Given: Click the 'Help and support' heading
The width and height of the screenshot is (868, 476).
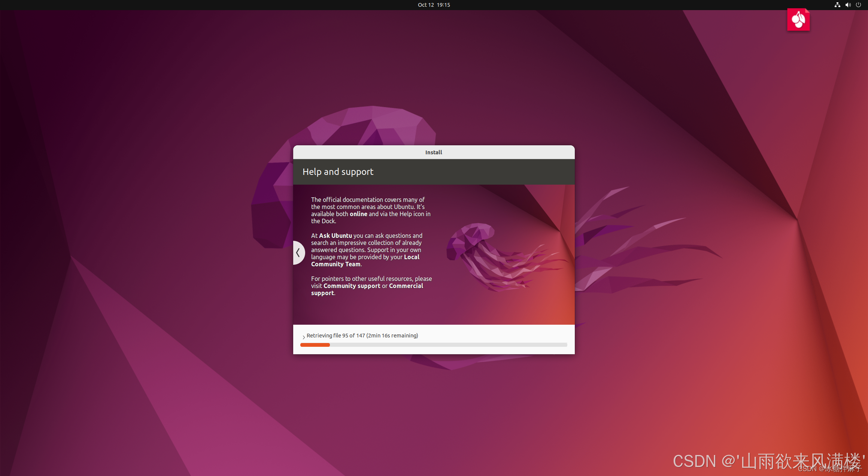Looking at the screenshot, I should pyautogui.click(x=338, y=172).
